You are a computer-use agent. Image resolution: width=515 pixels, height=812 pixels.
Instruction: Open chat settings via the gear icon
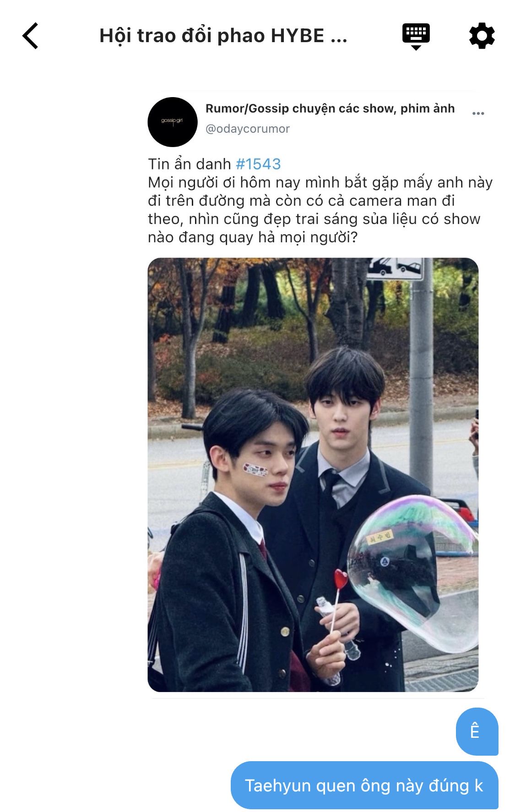[482, 36]
